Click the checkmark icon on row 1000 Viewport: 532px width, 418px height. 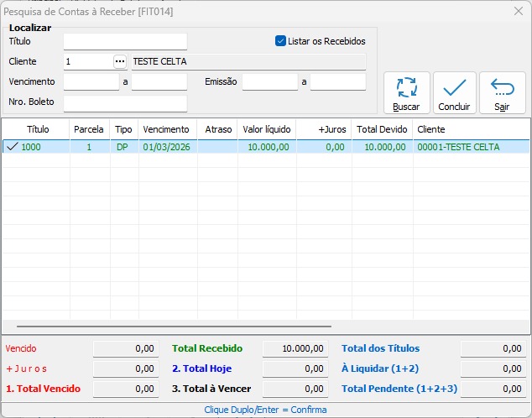coord(12,147)
